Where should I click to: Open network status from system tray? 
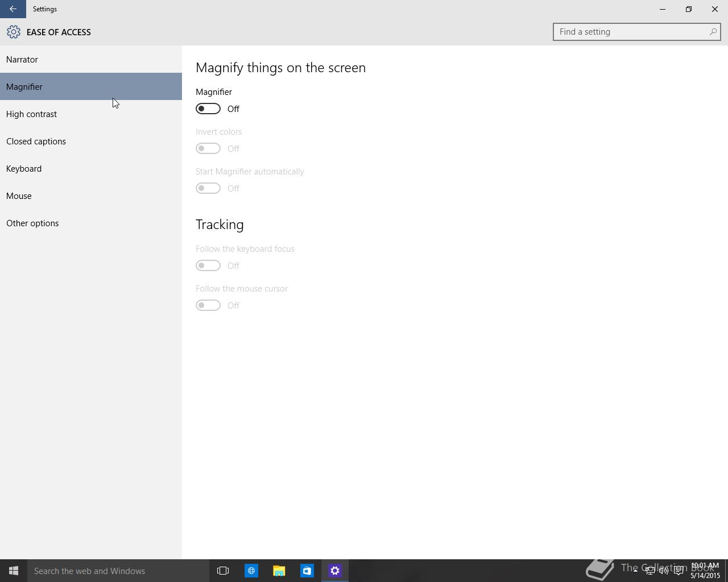tap(650, 571)
